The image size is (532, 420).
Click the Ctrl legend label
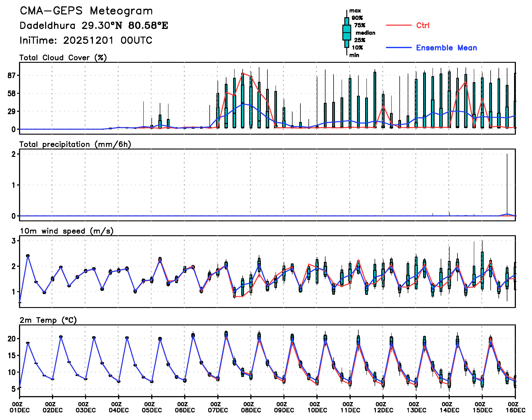pos(422,25)
